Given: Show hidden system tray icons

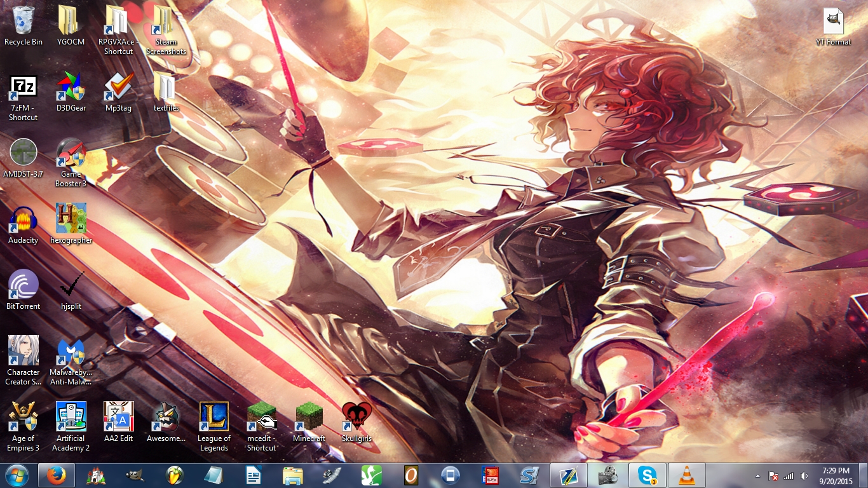Looking at the screenshot, I should click(757, 476).
